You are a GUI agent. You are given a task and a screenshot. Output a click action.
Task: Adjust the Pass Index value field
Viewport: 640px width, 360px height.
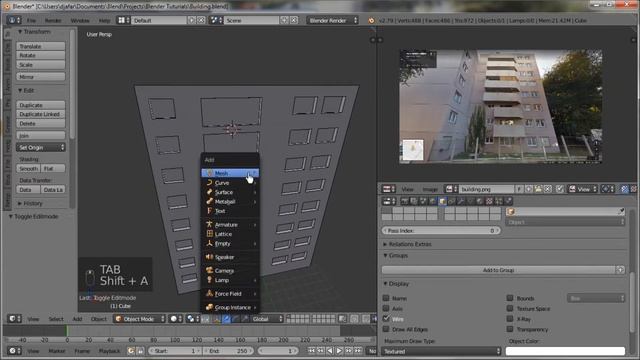pyautogui.click(x=441, y=231)
